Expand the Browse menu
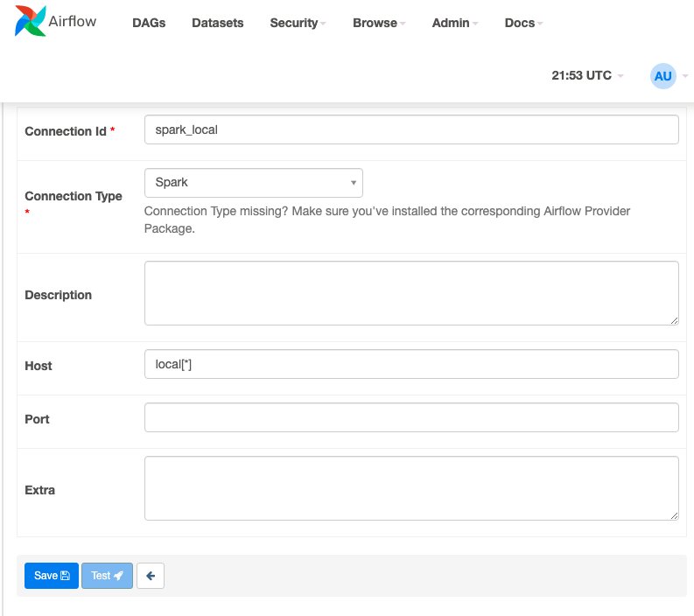The image size is (694, 616). pos(379,23)
